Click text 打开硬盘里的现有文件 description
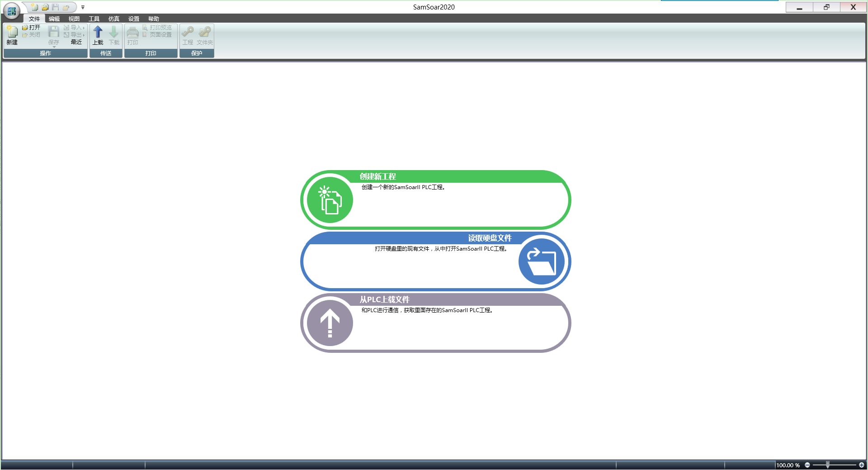The image size is (868, 470). point(441,249)
